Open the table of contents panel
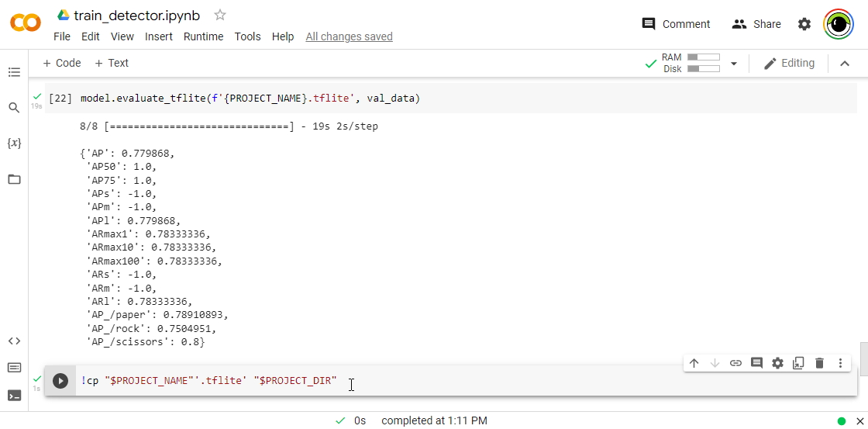Screen dimensions: 868x429 coord(14,72)
